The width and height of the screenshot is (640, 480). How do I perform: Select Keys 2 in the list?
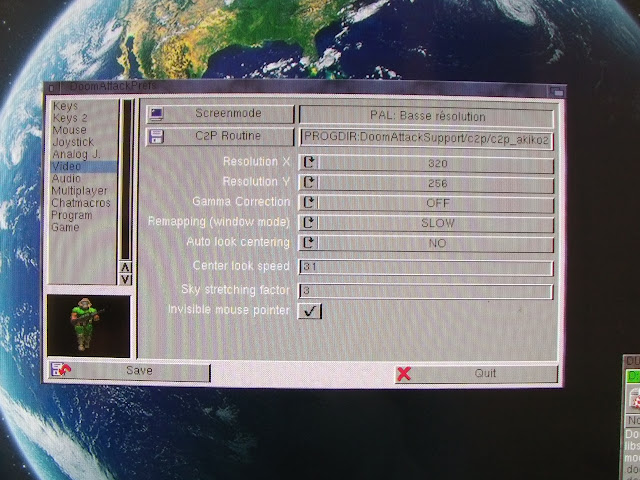coord(70,118)
